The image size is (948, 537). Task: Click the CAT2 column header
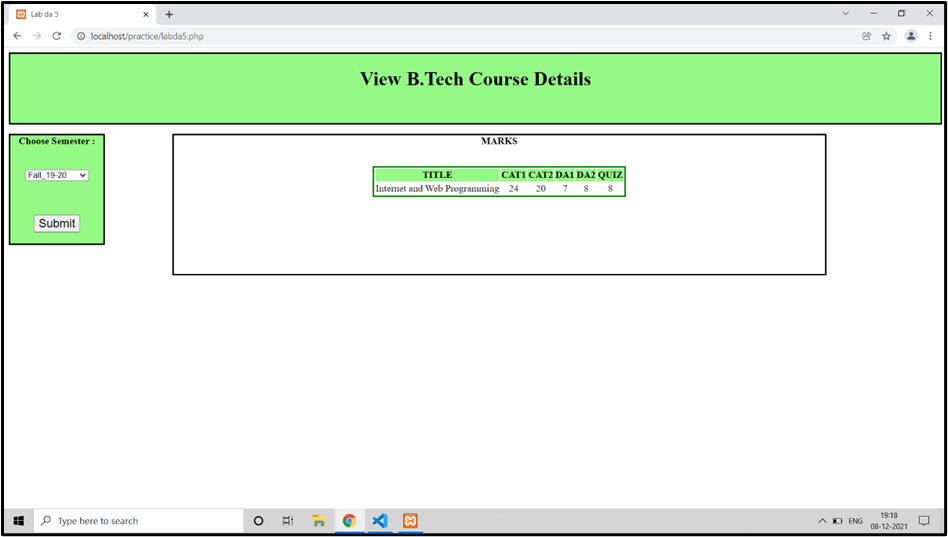click(x=541, y=175)
